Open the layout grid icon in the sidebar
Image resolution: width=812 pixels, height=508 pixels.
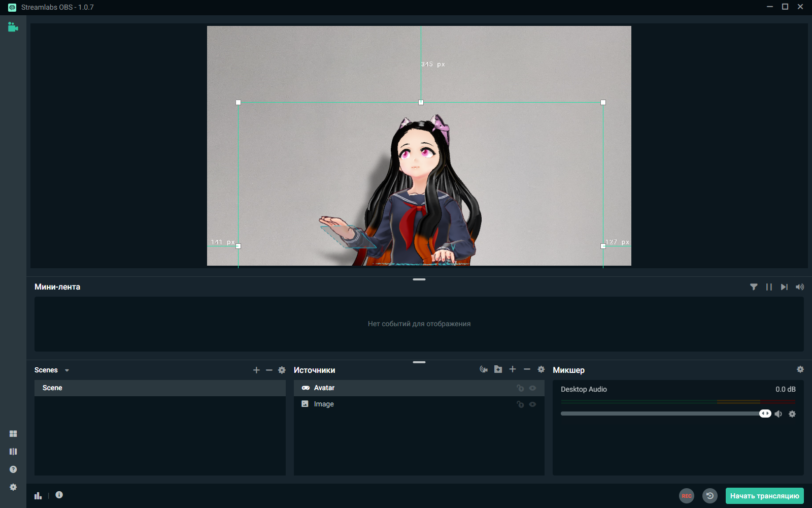tap(13, 434)
